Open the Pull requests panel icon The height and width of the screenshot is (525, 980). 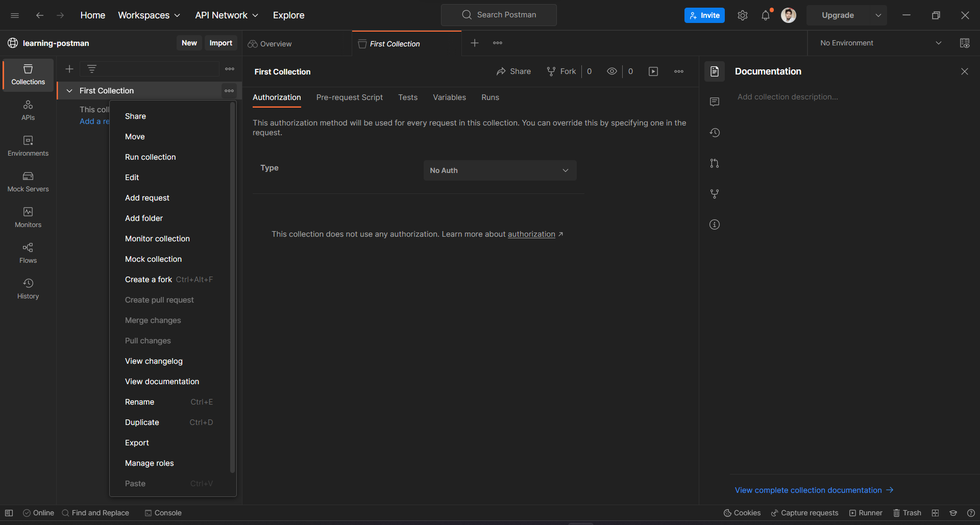pyautogui.click(x=715, y=163)
